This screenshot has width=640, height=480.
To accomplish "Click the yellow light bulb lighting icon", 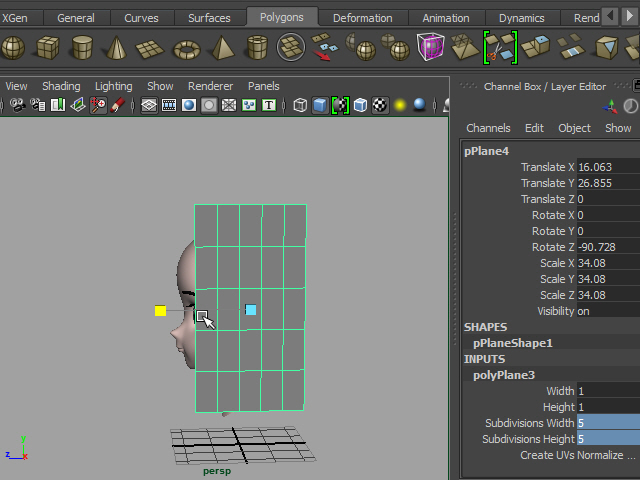I will pyautogui.click(x=399, y=105).
